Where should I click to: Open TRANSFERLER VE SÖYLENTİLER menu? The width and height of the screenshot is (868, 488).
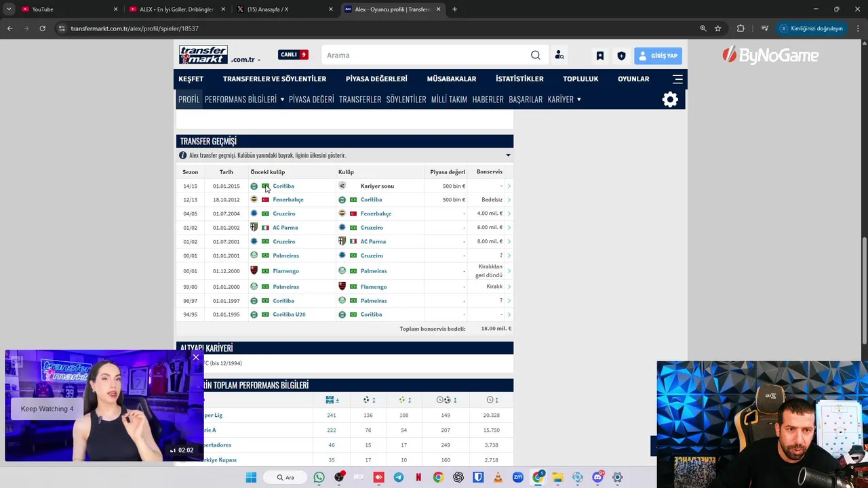tap(275, 79)
